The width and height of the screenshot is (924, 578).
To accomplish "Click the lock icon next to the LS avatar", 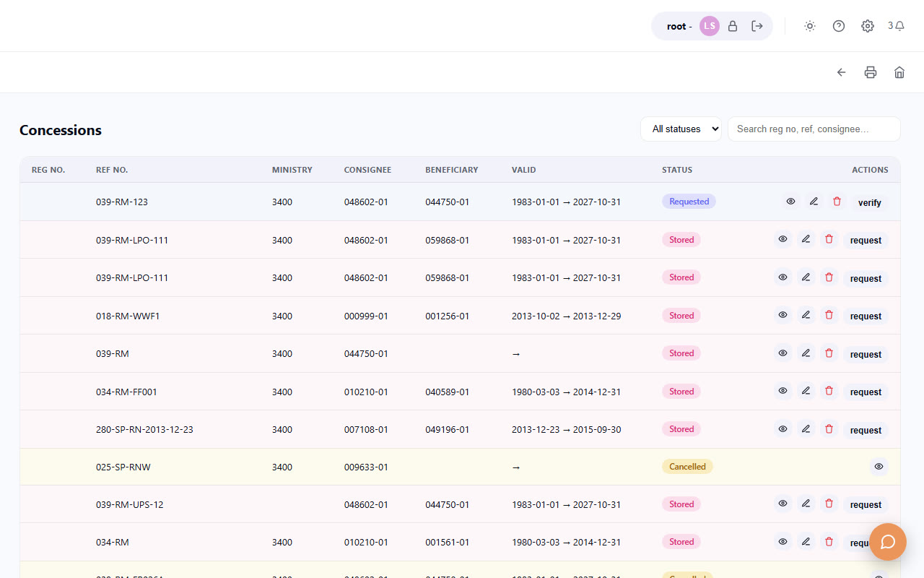I will click(733, 26).
